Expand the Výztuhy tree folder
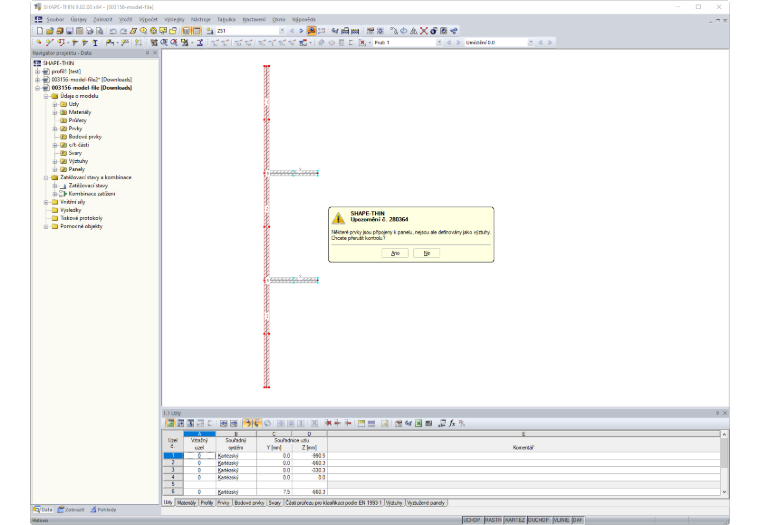This screenshot has width=760, height=525. point(55,161)
